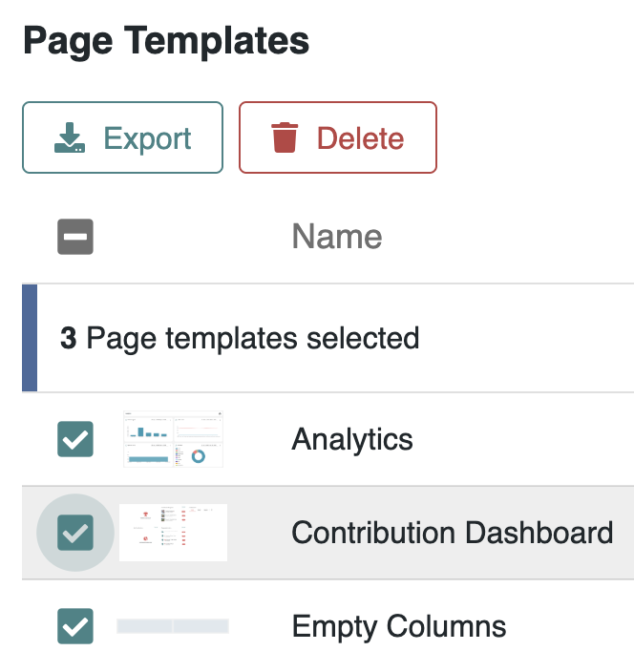
Task: Uncheck the Analytics template checkbox
Action: click(75, 439)
